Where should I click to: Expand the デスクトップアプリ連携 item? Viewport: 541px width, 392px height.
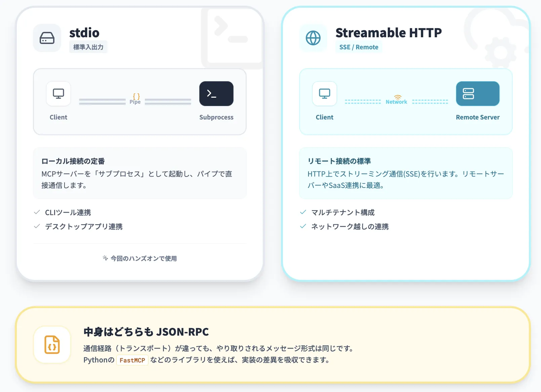(x=84, y=227)
